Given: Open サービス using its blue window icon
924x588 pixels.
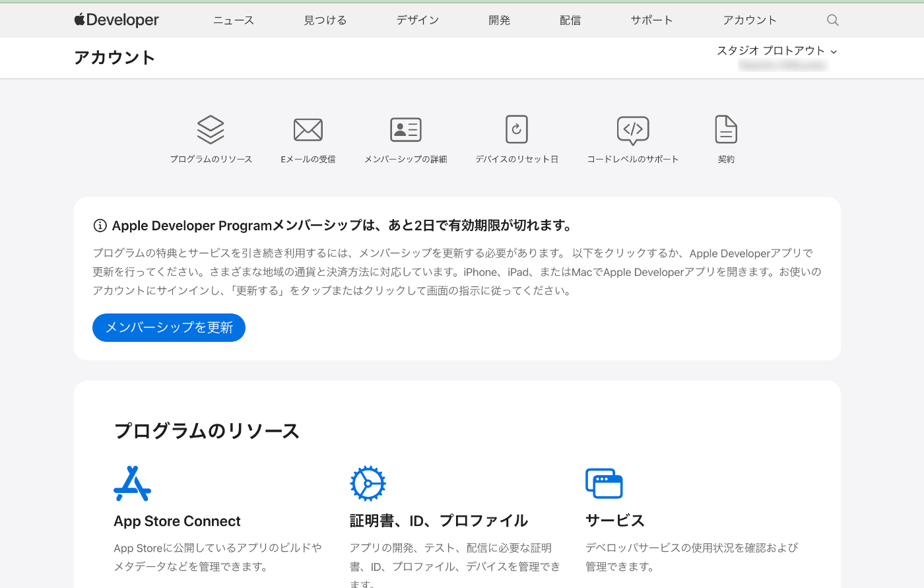Looking at the screenshot, I should [x=604, y=482].
